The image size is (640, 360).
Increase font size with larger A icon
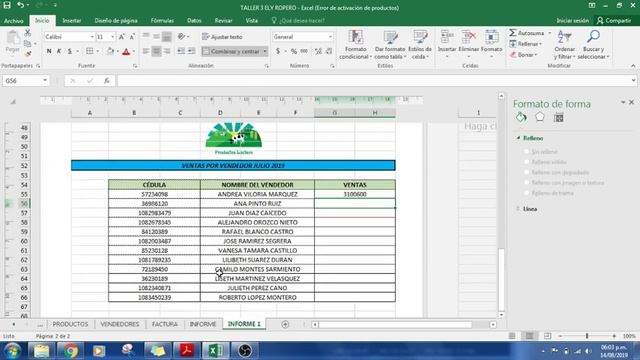(122, 37)
